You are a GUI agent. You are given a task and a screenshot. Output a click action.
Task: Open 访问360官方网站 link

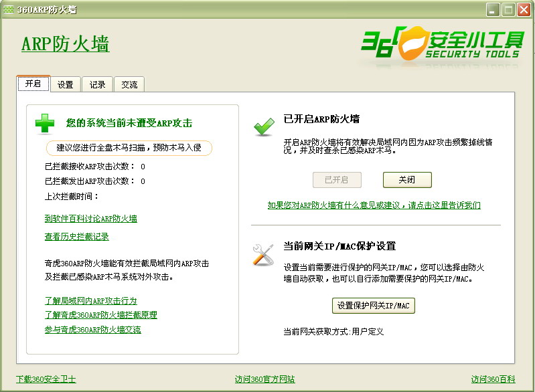click(x=264, y=379)
